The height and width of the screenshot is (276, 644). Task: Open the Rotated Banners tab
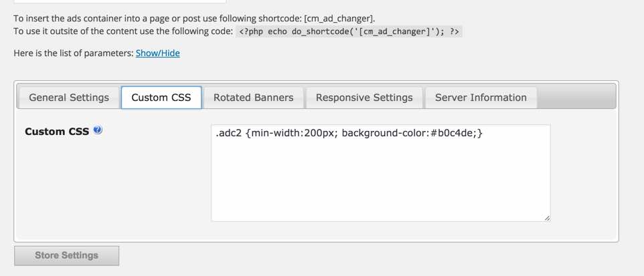click(253, 98)
